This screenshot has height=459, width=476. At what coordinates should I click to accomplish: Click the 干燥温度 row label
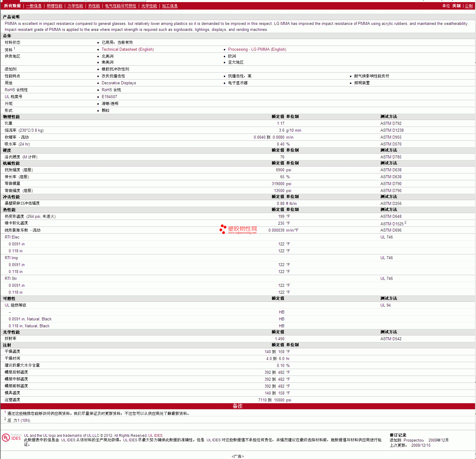click(12, 352)
